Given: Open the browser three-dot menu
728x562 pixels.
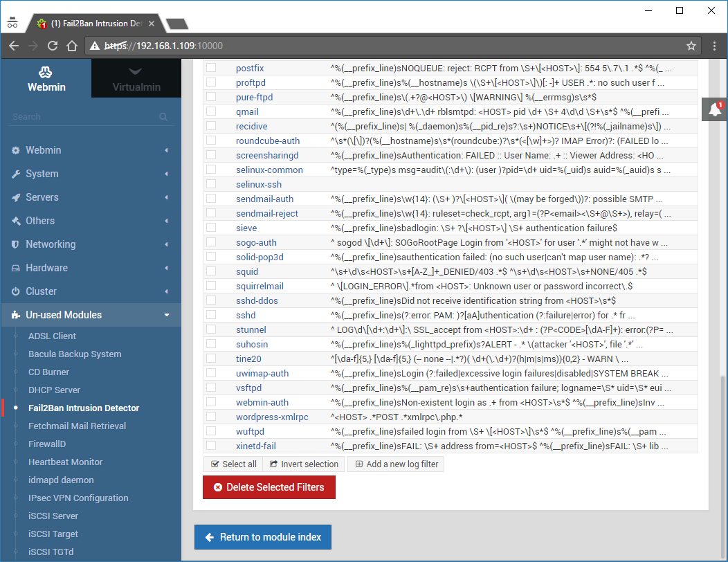Looking at the screenshot, I should coord(714,46).
